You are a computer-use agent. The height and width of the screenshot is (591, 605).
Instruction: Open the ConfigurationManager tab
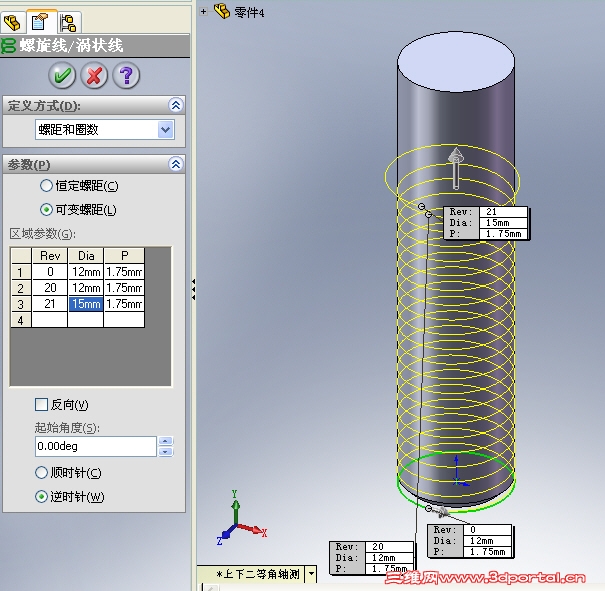(69, 22)
